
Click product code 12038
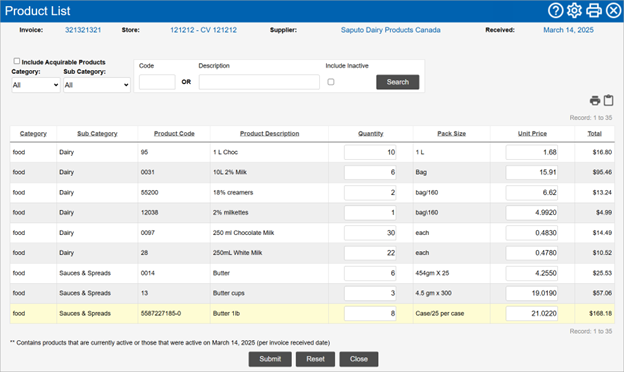pyautogui.click(x=149, y=212)
